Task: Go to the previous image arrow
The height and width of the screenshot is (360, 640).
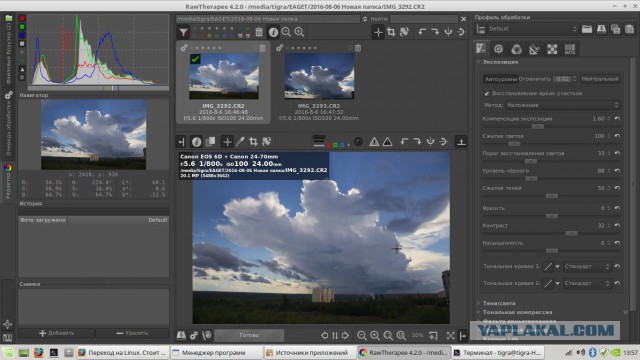Action: click(x=324, y=335)
